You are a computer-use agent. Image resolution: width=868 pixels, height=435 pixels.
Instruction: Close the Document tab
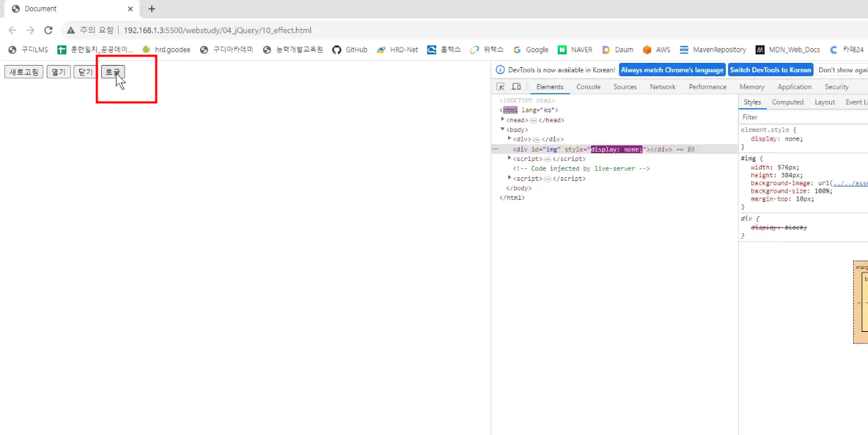[130, 9]
